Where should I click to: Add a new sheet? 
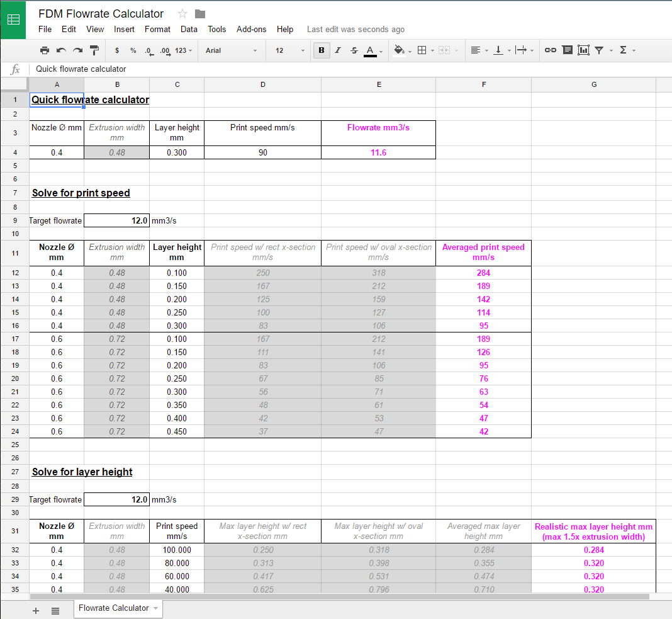tap(36, 611)
